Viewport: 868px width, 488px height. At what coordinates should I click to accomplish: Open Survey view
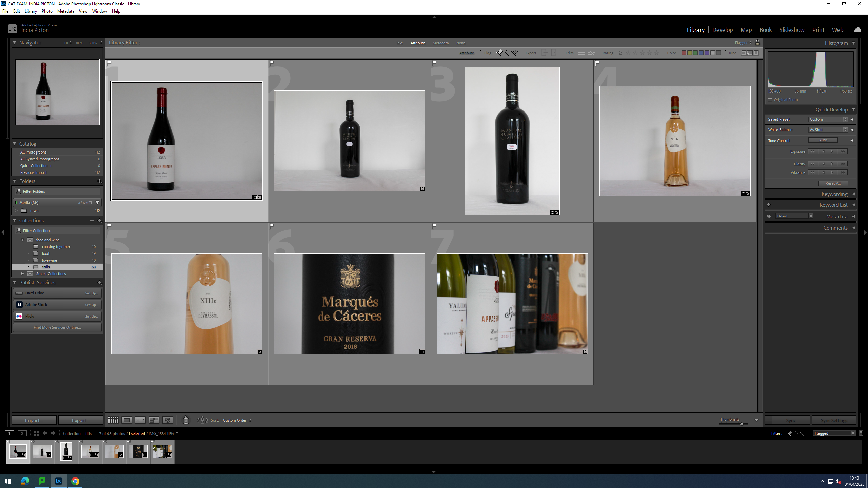(x=154, y=420)
